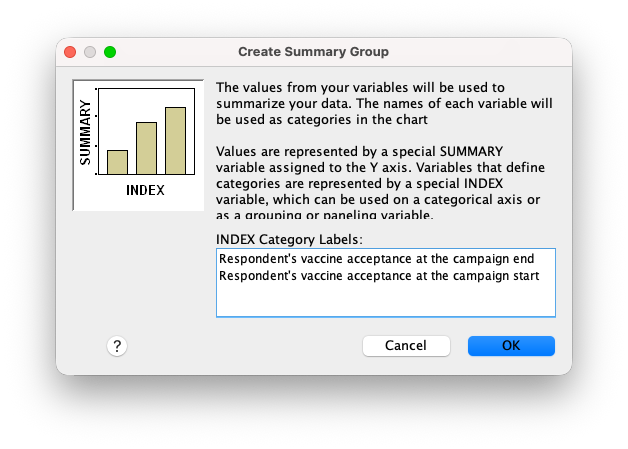Click the 'INDEX Category Labels:' field label

289,240
